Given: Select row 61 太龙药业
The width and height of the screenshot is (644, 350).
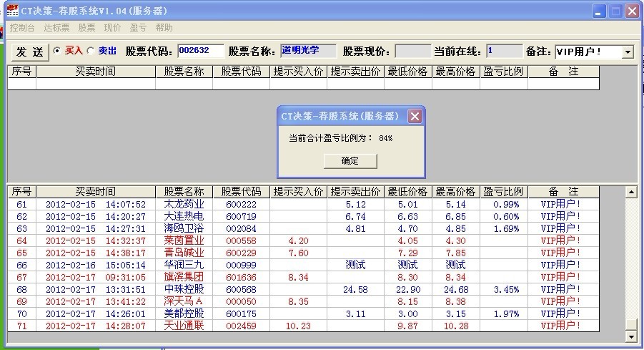Looking at the screenshot, I should (303, 205).
